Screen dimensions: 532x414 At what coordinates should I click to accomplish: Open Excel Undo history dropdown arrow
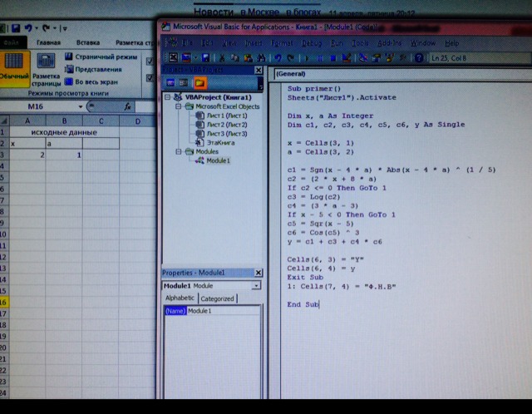coord(37,28)
